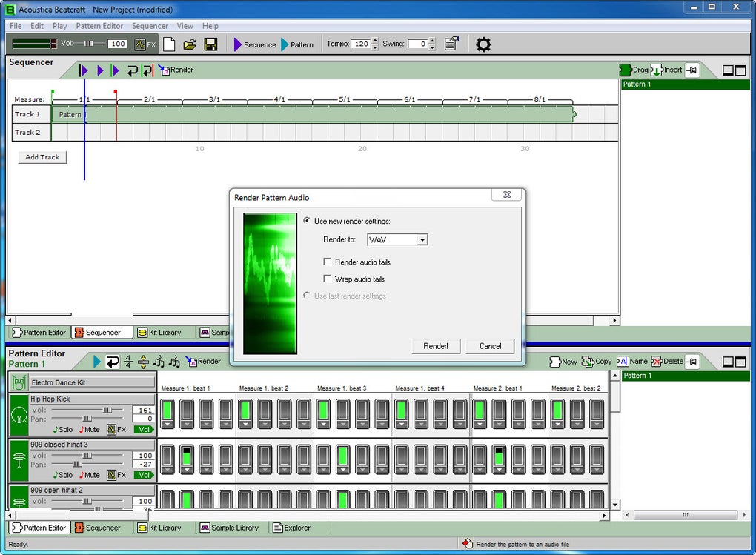Switch to Explorer tab at bottom
756x555 pixels.
292,528
